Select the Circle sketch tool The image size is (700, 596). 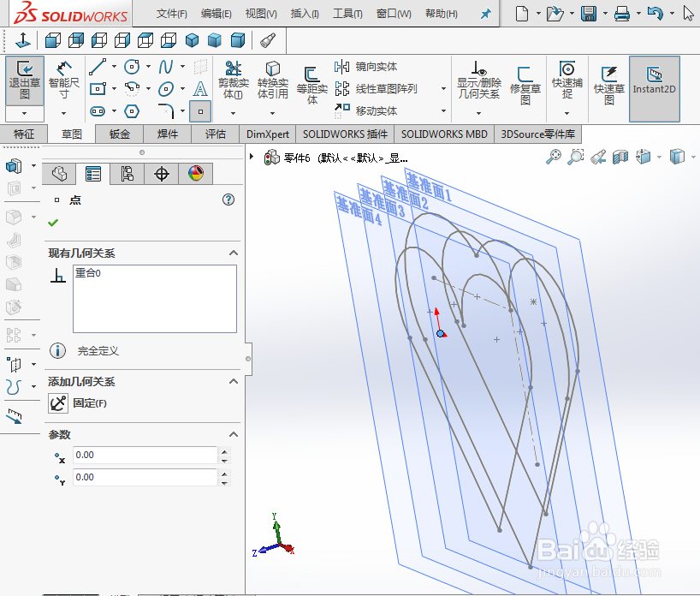coord(133,65)
